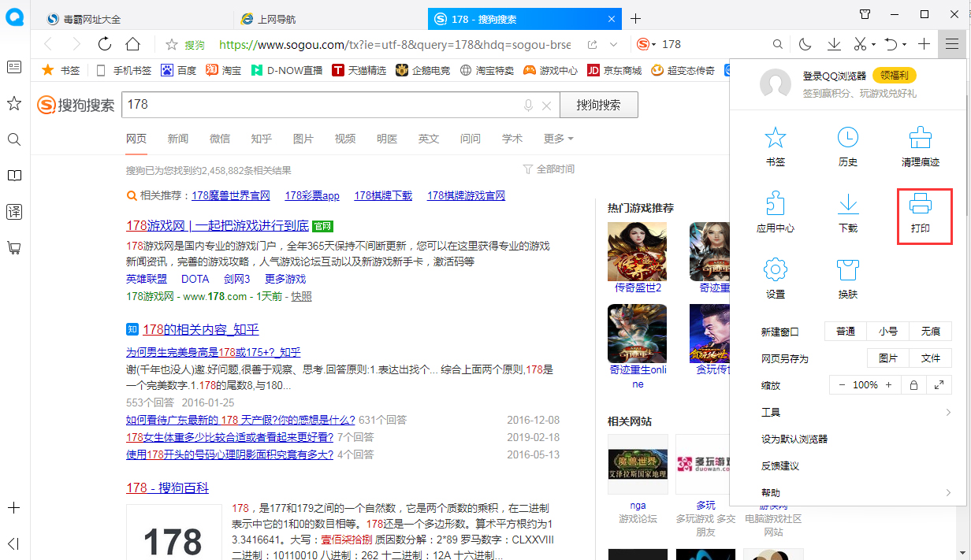Viewport: 971px width, 560px height.
Task: Click the 搜狗搜索 search button
Action: pos(599,104)
